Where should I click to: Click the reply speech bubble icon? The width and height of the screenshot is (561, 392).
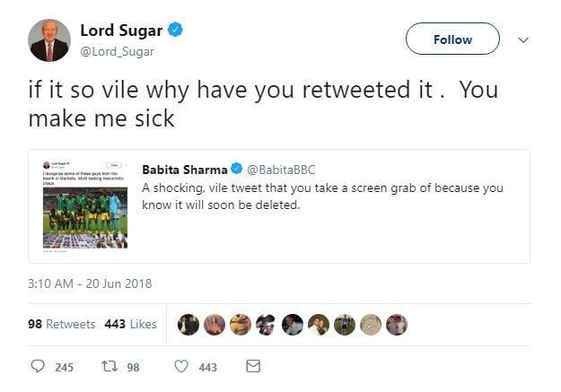tap(38, 366)
